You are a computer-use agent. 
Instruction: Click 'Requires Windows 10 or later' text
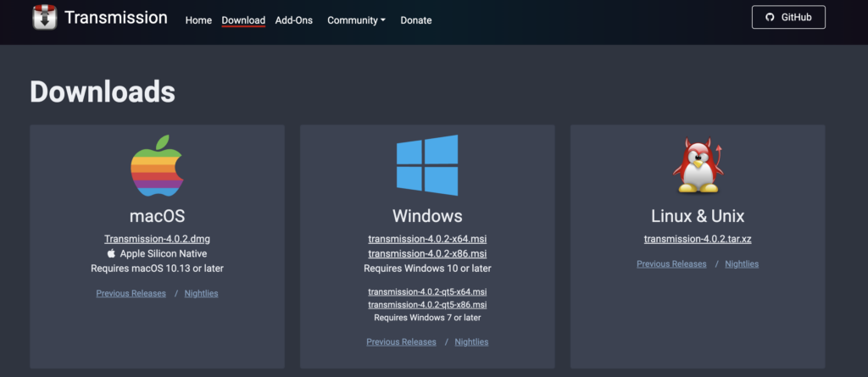click(x=427, y=268)
